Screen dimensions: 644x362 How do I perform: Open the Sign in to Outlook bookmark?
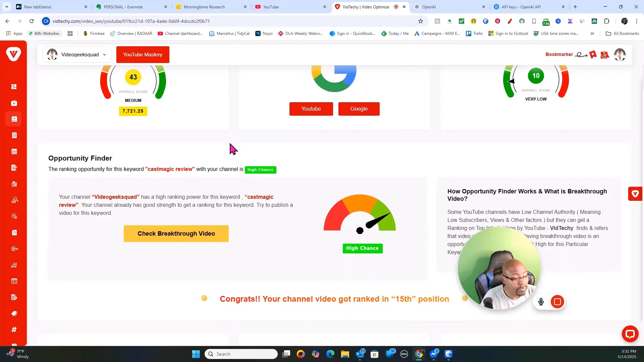click(x=508, y=34)
